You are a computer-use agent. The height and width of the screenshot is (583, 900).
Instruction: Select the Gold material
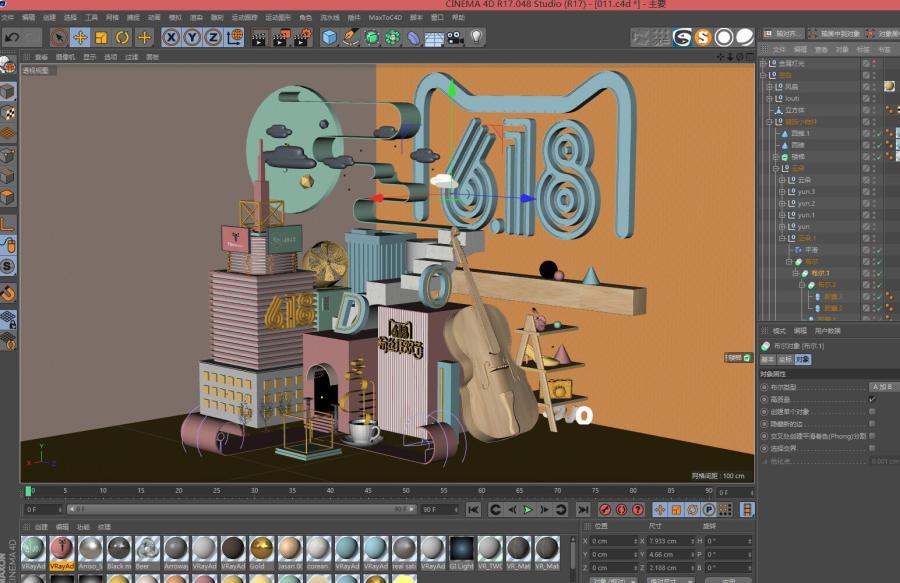point(261,553)
